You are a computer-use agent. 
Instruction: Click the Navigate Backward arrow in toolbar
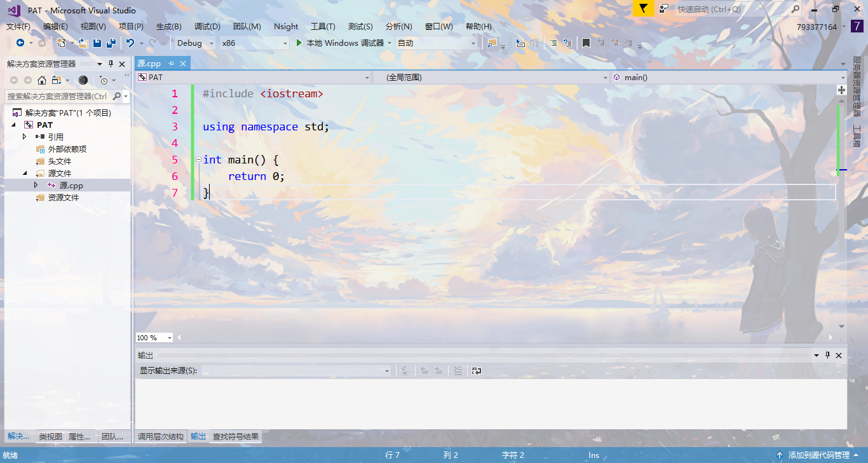coord(20,43)
